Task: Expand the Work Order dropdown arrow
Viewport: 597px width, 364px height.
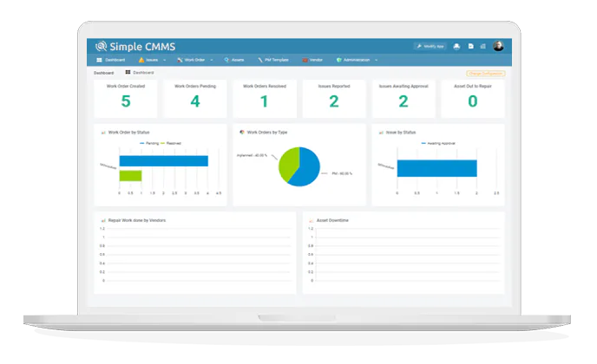Action: [212, 60]
